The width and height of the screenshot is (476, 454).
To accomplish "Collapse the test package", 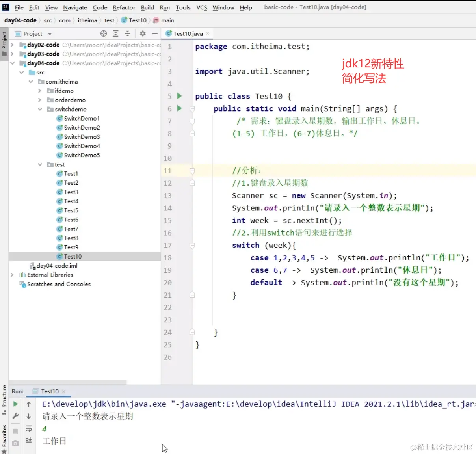I will pyautogui.click(x=40, y=164).
